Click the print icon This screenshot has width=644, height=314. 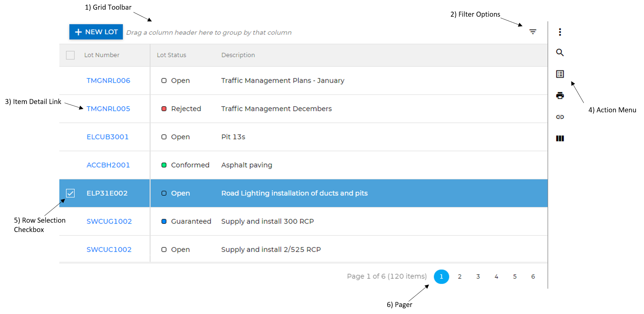[560, 96]
